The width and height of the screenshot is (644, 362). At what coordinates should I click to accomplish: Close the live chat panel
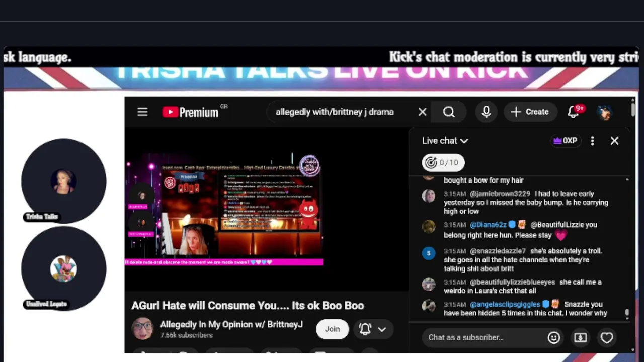614,141
